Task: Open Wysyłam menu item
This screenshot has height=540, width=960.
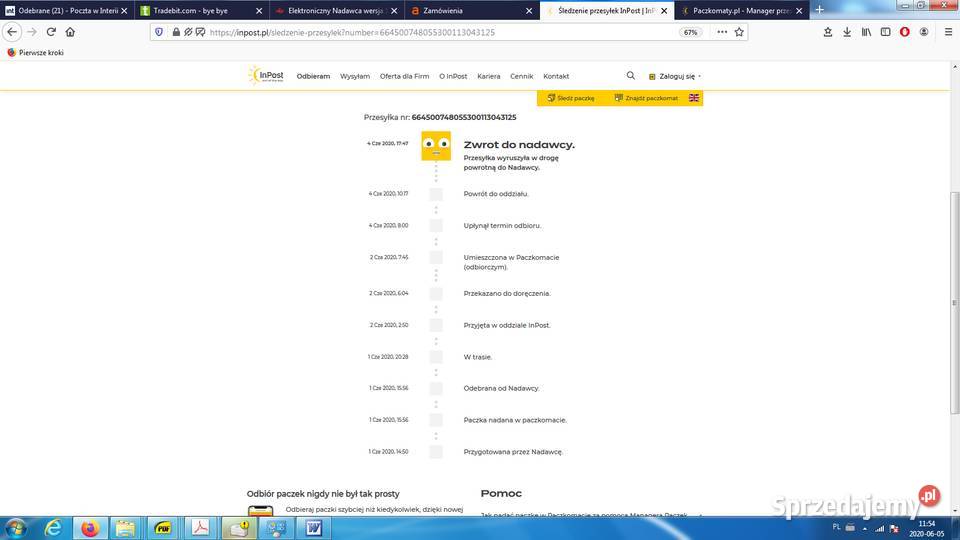Action: (355, 77)
